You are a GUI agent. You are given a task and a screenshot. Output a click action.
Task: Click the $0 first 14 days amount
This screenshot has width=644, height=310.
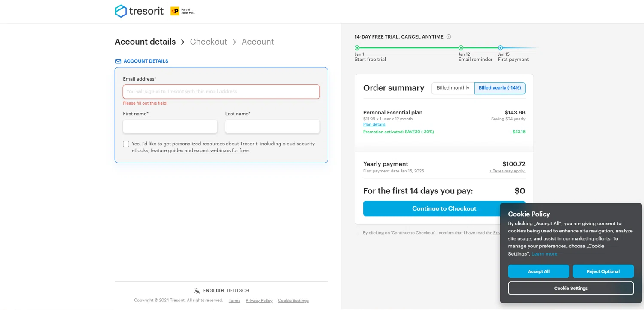(520, 191)
